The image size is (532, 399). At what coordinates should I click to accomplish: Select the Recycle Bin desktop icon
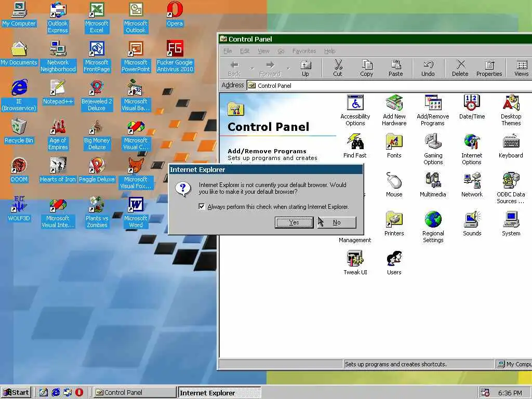(x=19, y=131)
